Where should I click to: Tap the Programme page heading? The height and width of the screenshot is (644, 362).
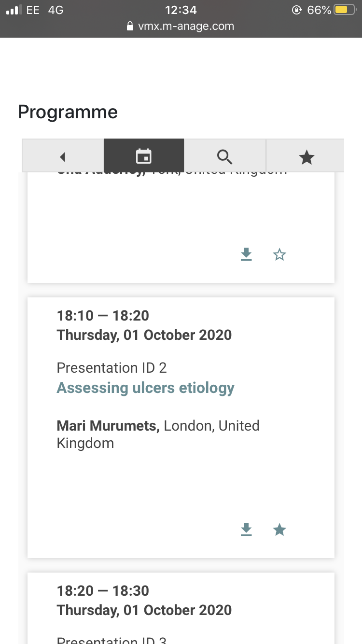click(68, 112)
